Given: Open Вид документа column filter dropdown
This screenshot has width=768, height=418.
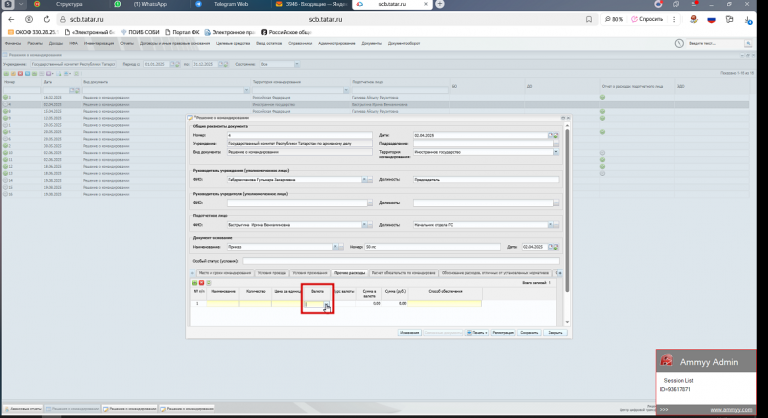Looking at the screenshot, I should 246,91.
